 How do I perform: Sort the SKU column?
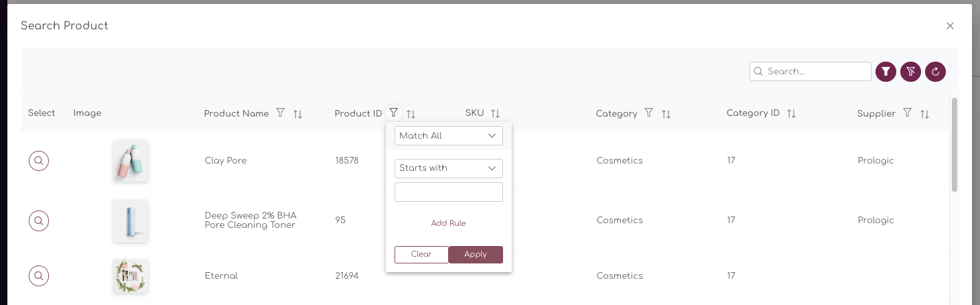(496, 114)
